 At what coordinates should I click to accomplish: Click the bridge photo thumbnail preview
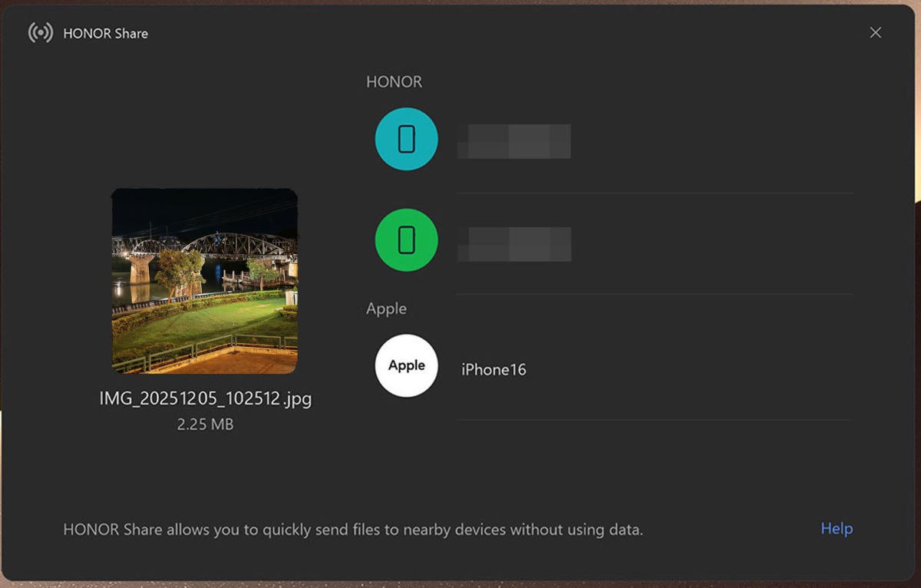(x=204, y=281)
